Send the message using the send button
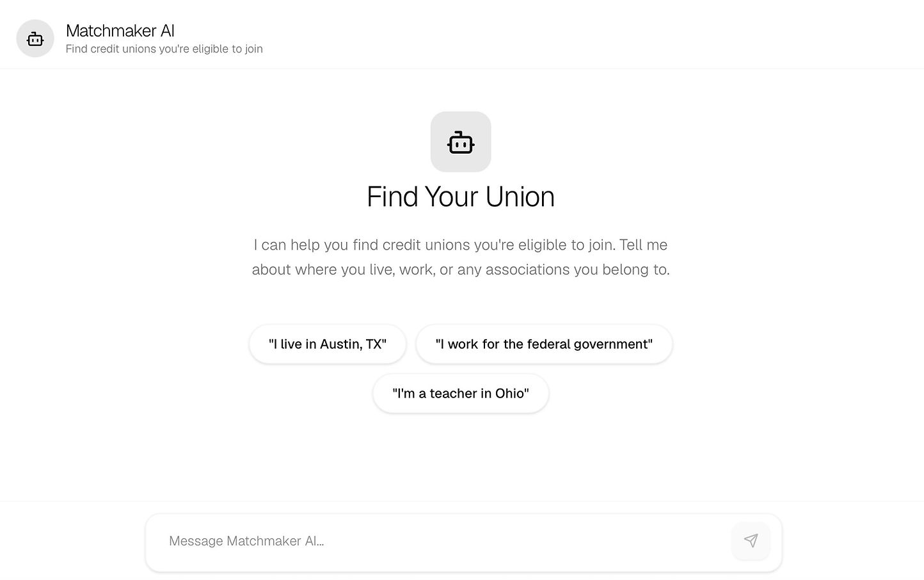 (x=751, y=540)
